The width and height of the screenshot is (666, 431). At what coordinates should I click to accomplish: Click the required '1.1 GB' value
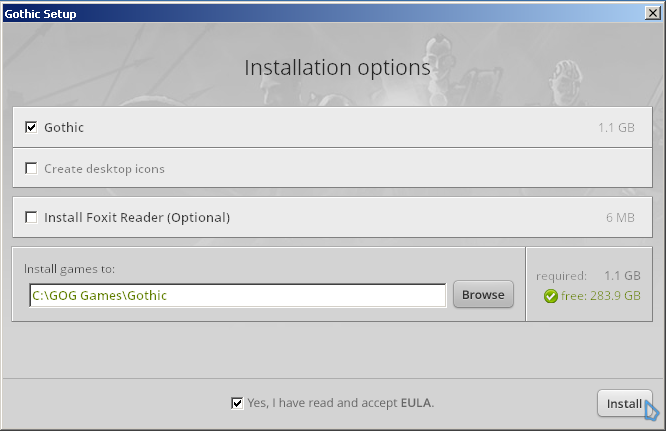tap(622, 276)
